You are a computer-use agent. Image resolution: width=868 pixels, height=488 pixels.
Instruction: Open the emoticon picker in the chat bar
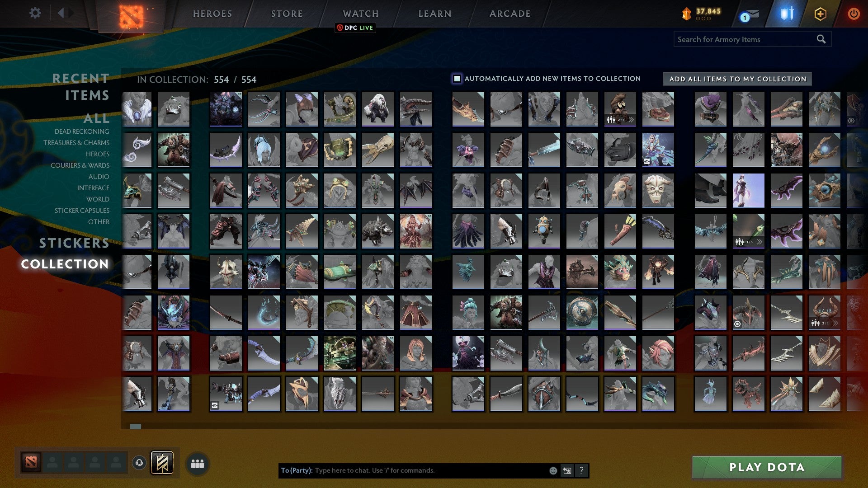point(552,470)
